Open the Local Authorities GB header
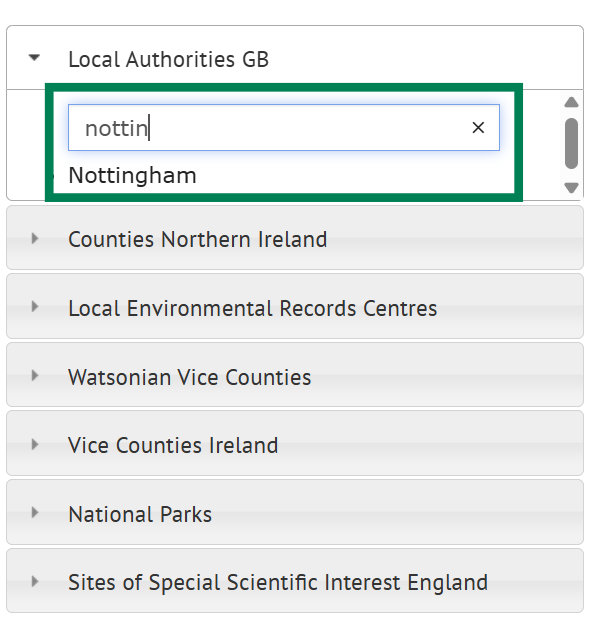Viewport: 607px width, 633px height. pyautogui.click(x=295, y=58)
